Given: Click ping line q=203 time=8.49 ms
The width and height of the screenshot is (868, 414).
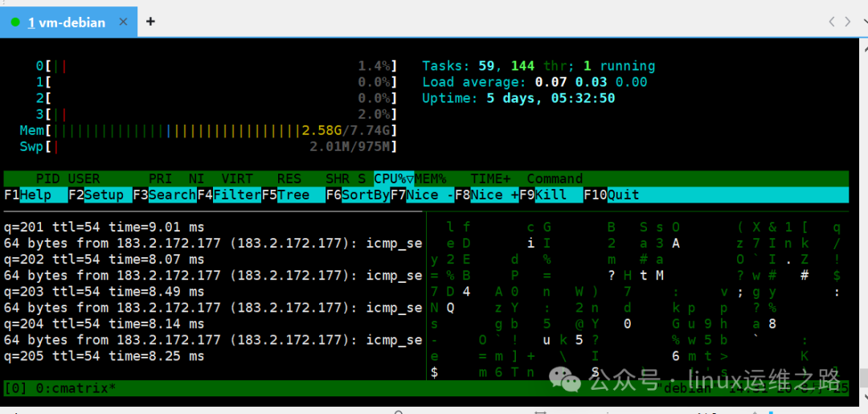Looking at the screenshot, I should pos(104,291).
